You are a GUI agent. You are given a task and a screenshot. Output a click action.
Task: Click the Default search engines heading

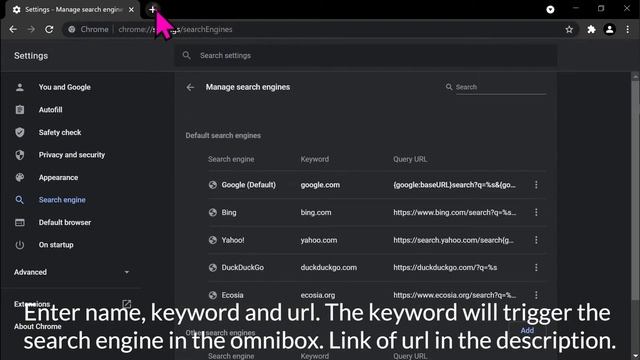tap(223, 136)
